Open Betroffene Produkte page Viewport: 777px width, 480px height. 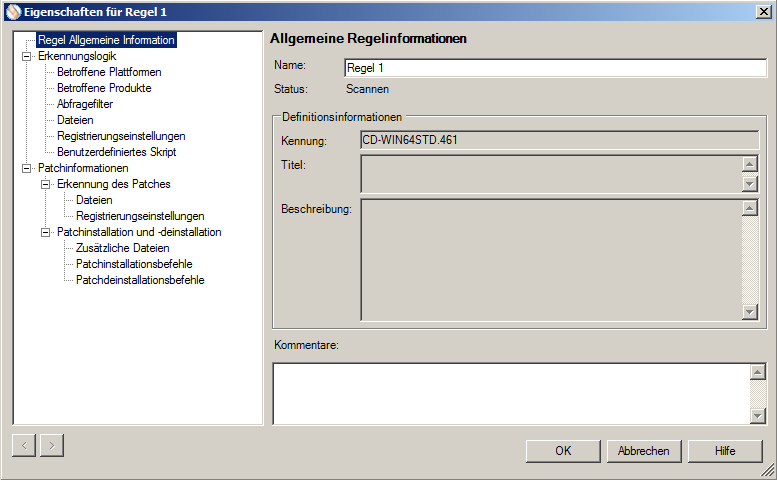tap(104, 88)
